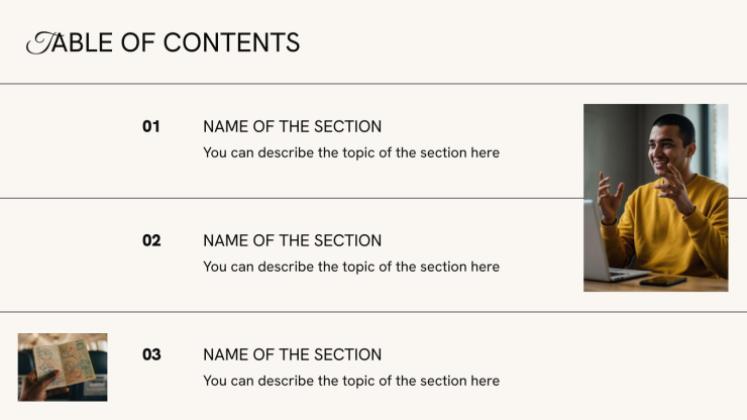Viewport: 747px width, 420px height.
Task: Click the divider line between sections 02 and 03
Action: pyautogui.click(x=374, y=312)
